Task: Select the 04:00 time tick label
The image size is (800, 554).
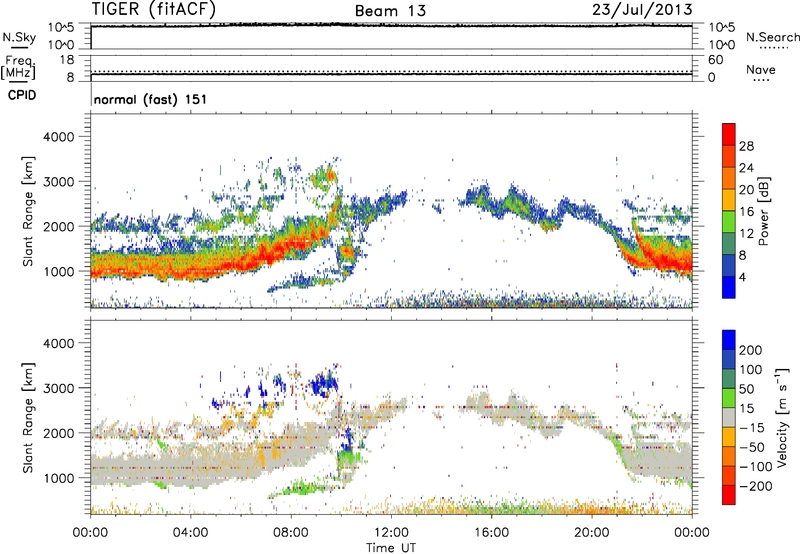Action: point(191,533)
